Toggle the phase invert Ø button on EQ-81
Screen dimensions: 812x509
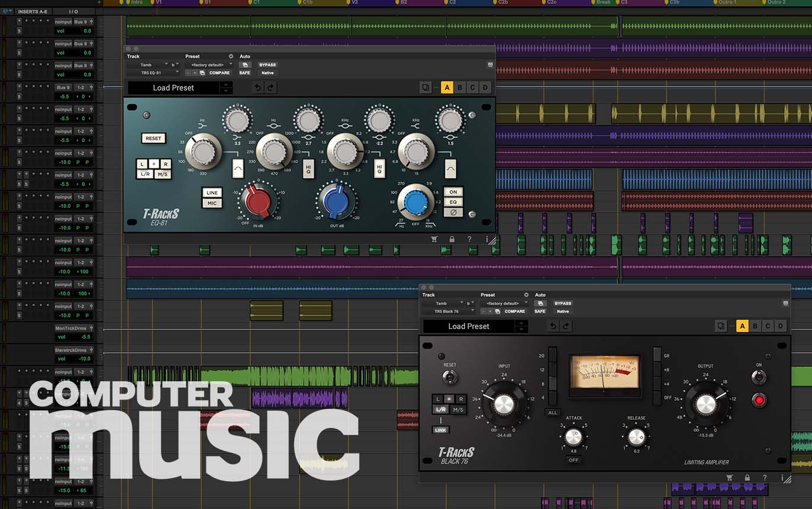(x=453, y=212)
